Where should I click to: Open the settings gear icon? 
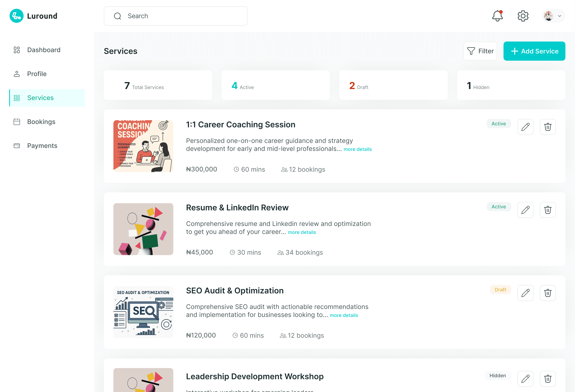coord(523,16)
